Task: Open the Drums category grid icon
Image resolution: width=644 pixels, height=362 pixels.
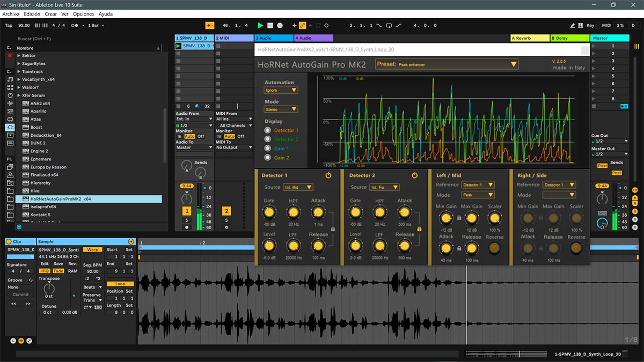Action: click(10, 87)
